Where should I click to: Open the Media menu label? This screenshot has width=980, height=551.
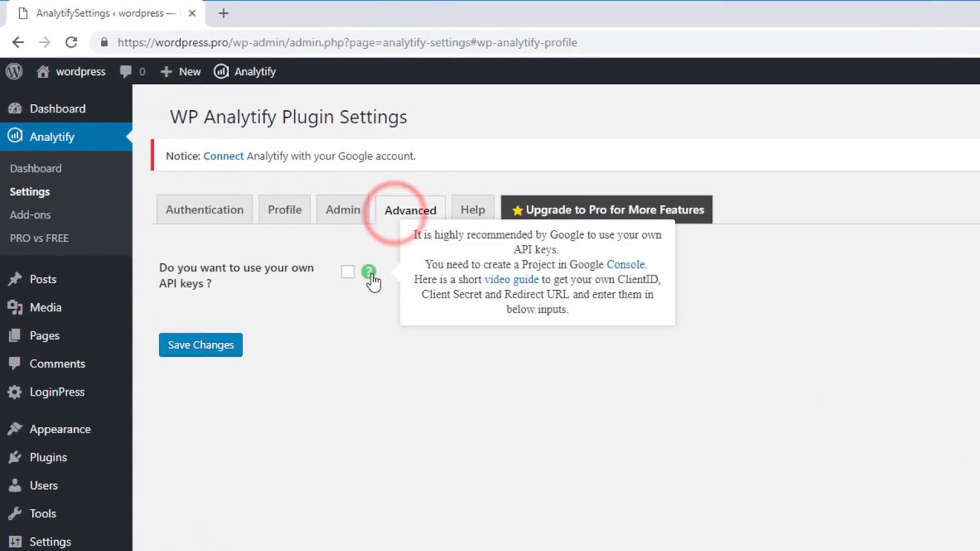click(x=46, y=308)
